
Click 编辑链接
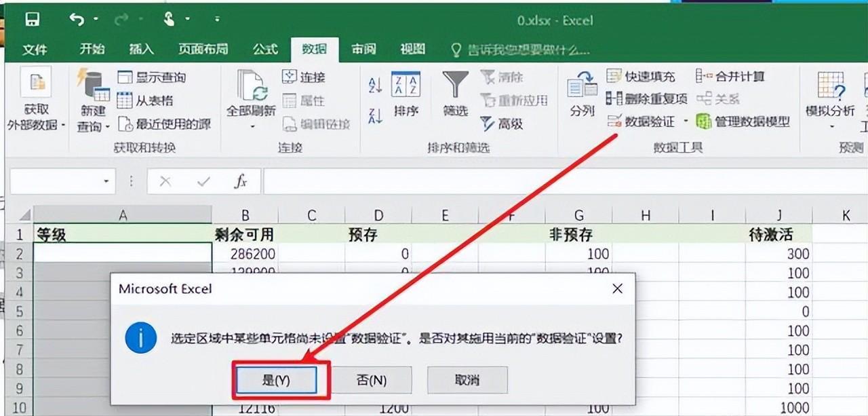(x=316, y=124)
